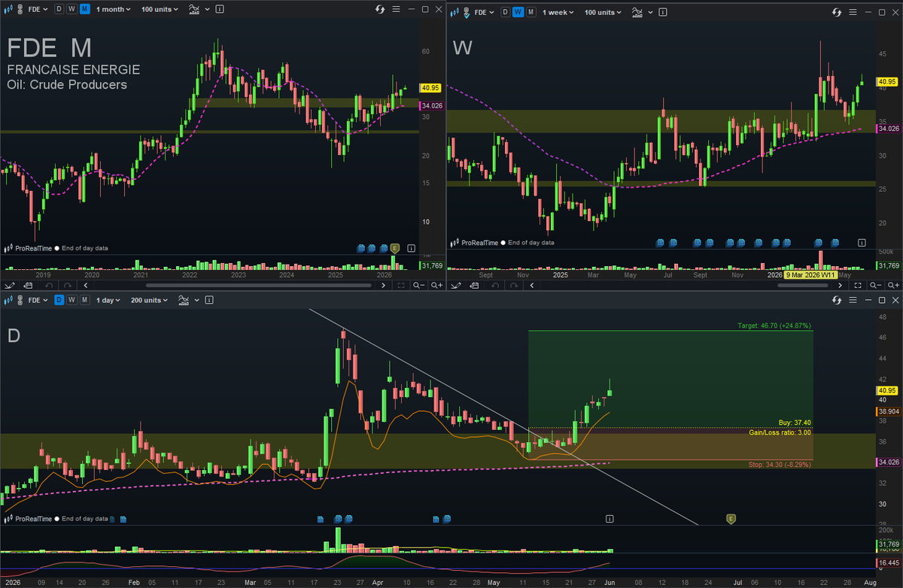
Task: Open indicators icon in weekly chart toolbar
Action: tap(637, 12)
